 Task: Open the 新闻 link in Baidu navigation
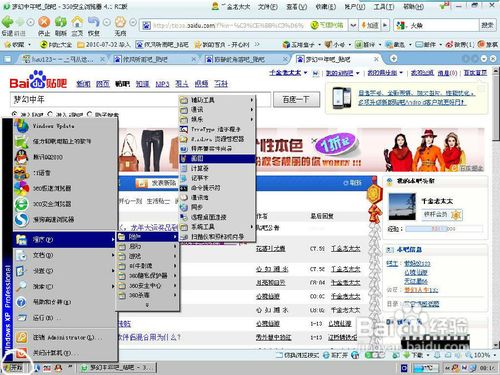point(83,84)
